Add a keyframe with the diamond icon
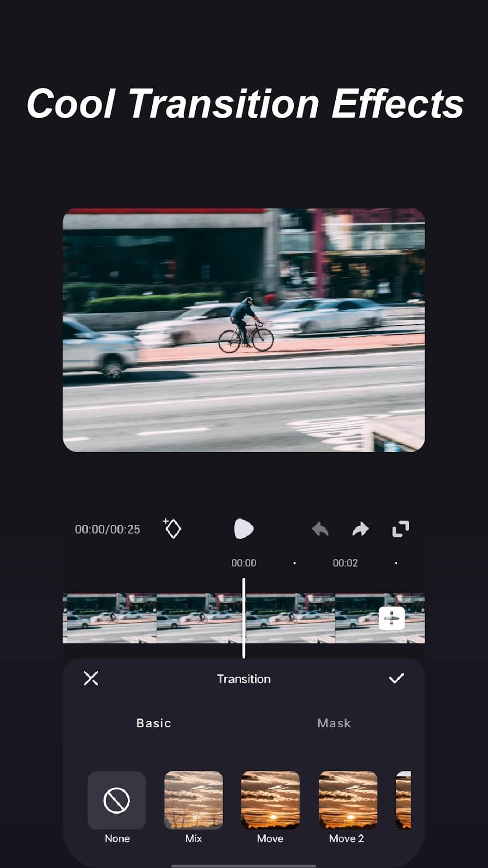488x868 pixels. (x=172, y=529)
